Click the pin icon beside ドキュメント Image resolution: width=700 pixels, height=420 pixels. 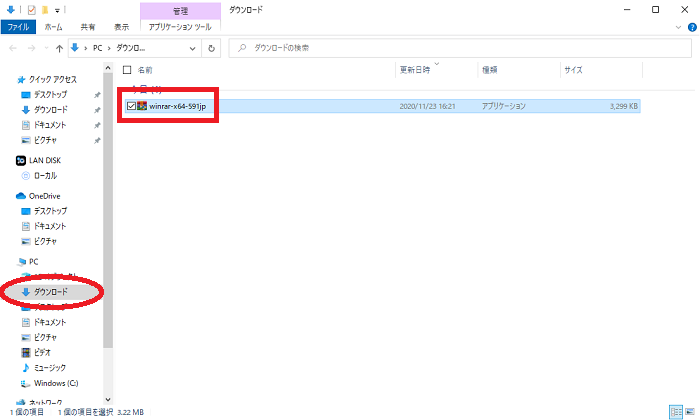tap(97, 125)
